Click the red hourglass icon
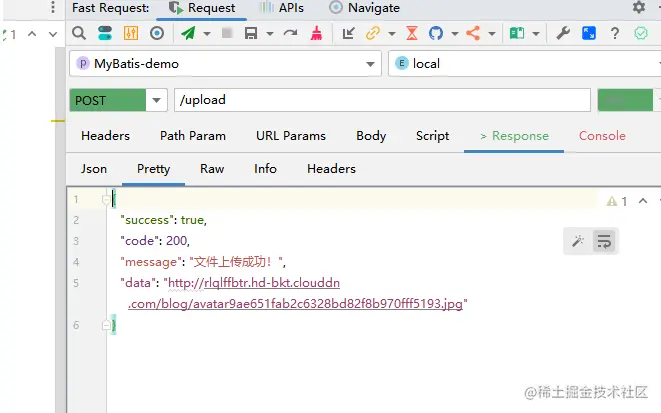 [412, 33]
